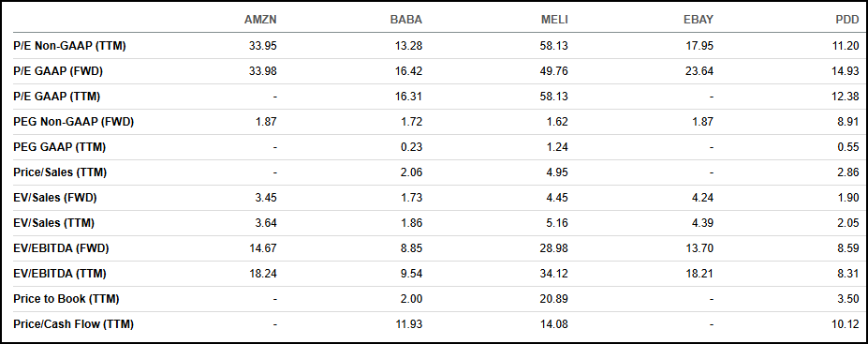Select MELI Price to Book value 20.89
This screenshot has height=344, width=868.
554,299
